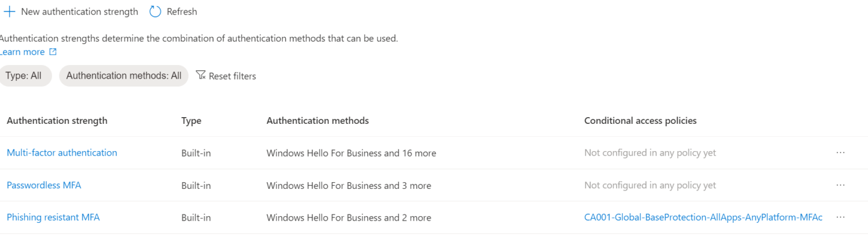Screen dimensions: 868x241
Task: Follow the Learn more link
Action: [x=23, y=52]
